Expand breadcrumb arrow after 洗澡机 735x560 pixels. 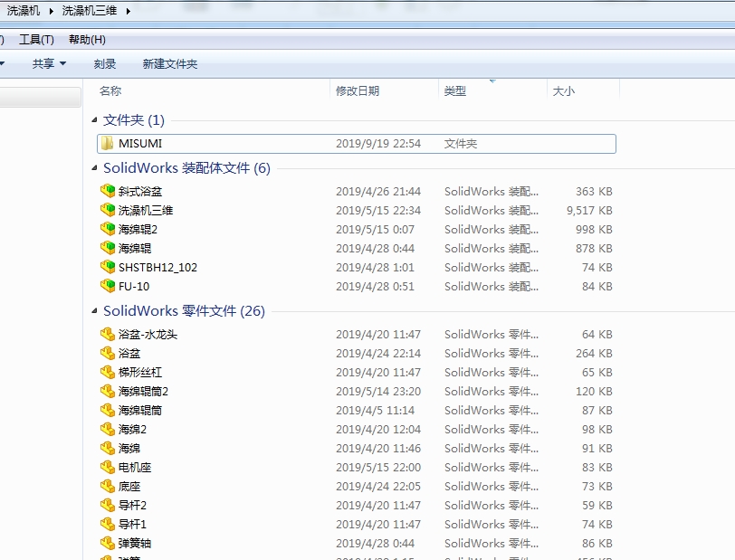51,11
